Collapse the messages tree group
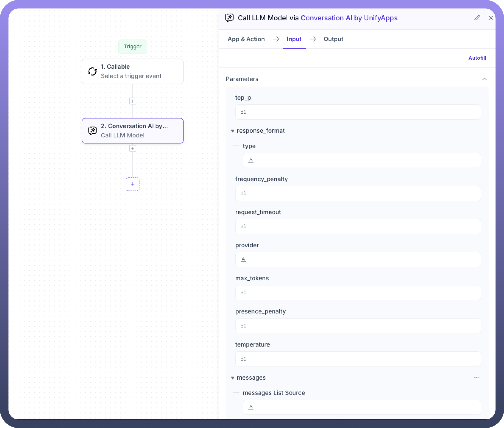 click(x=233, y=378)
